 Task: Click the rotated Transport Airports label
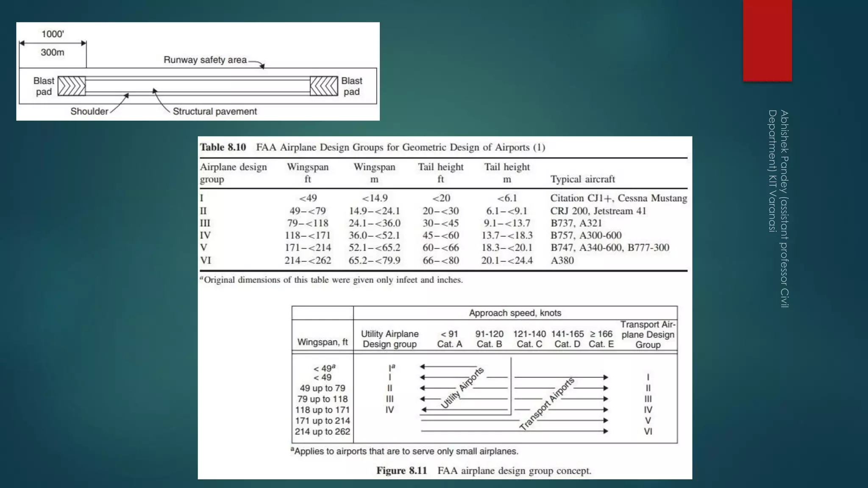point(547,404)
